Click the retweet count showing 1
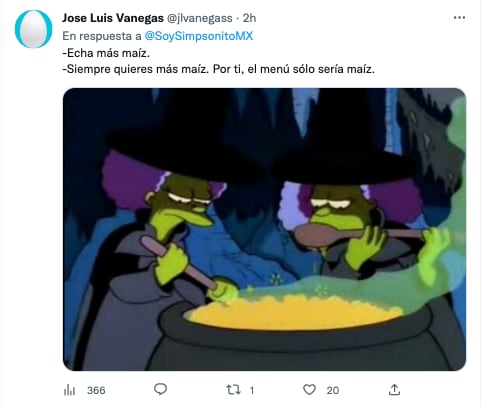The image size is (481, 406). pyautogui.click(x=252, y=390)
